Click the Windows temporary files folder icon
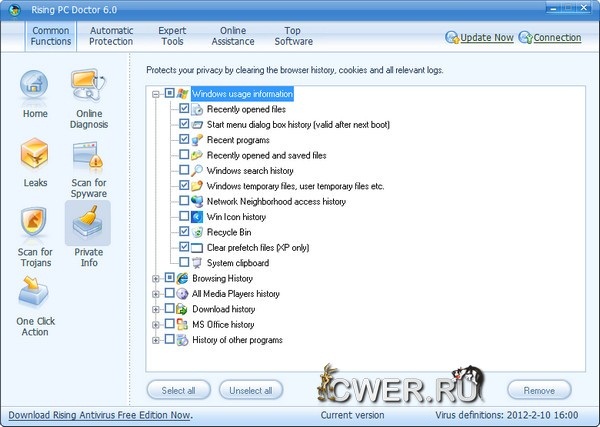 197,186
